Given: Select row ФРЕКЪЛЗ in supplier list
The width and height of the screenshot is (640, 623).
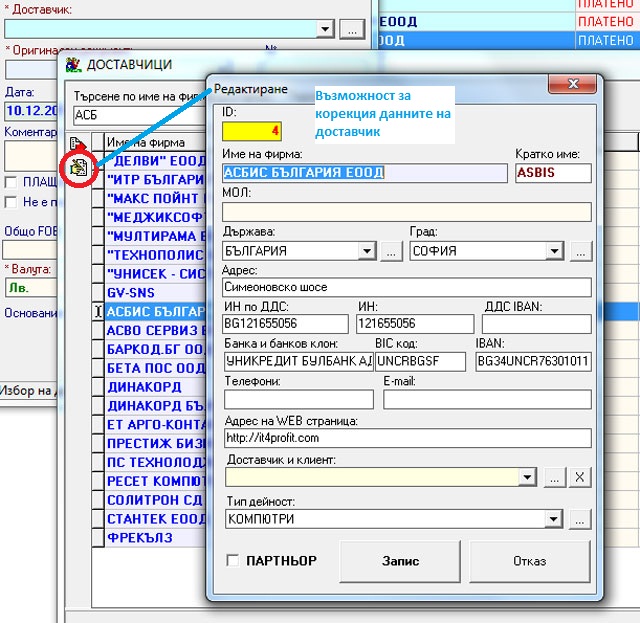Looking at the screenshot, I should coord(156,537).
